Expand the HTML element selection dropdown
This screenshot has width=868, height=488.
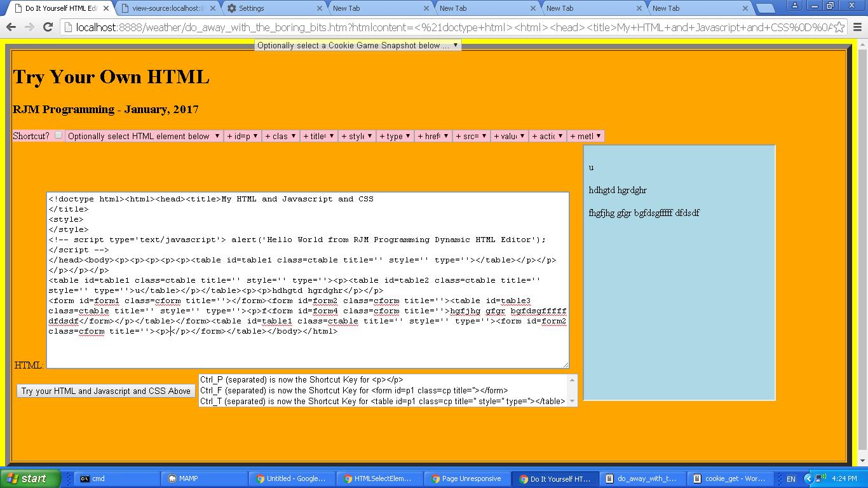tap(144, 136)
